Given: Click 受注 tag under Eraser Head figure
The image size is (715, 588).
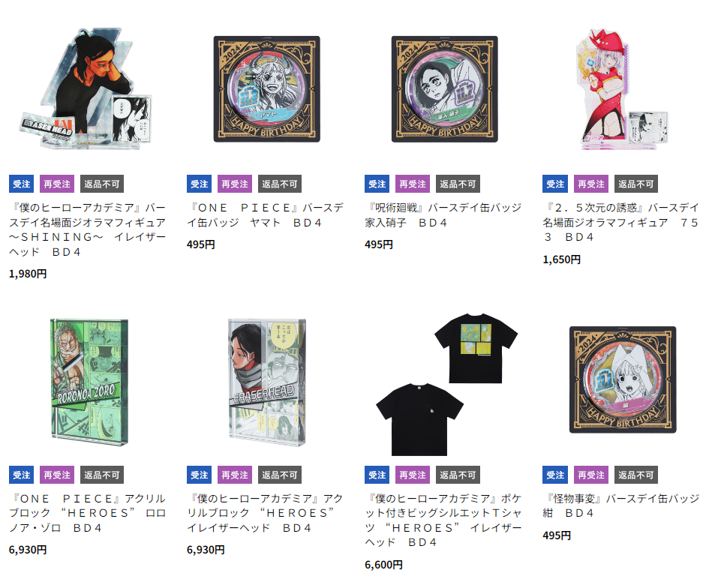Looking at the screenshot, I should click(22, 184).
